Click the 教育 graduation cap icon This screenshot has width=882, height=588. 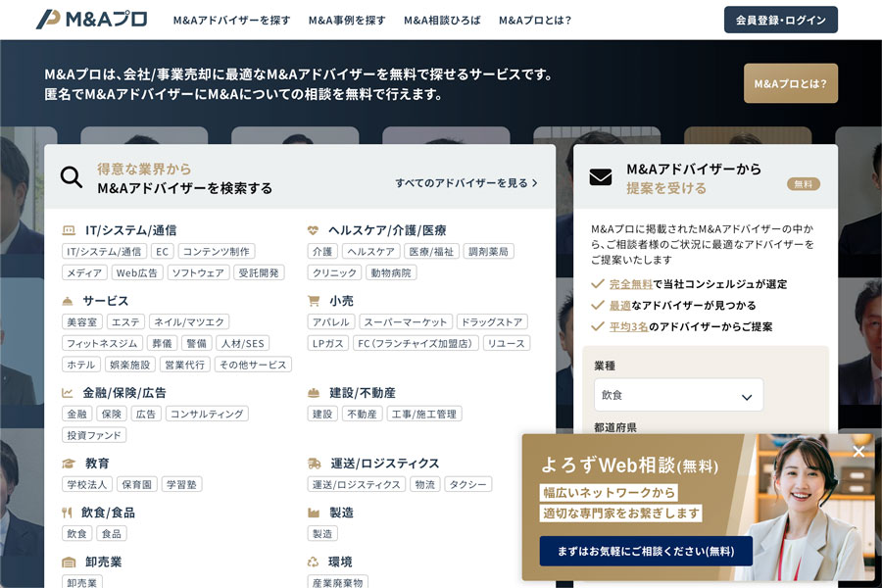[x=68, y=464]
